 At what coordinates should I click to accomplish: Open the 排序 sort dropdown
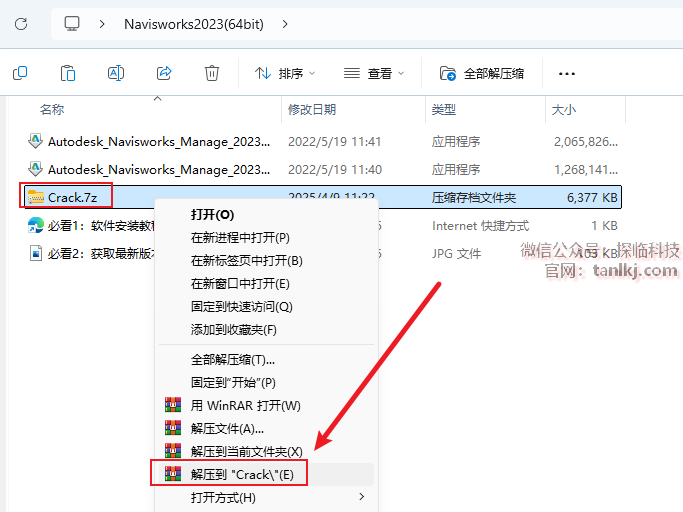(x=285, y=73)
